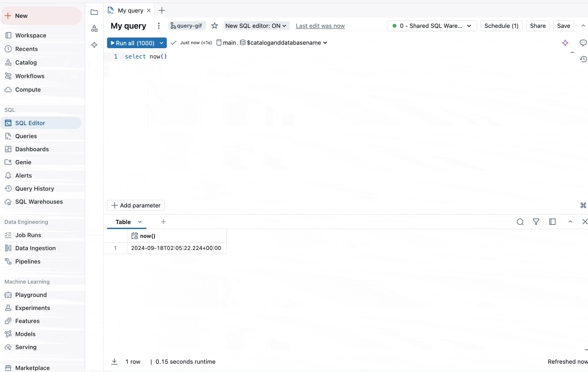588x372 pixels.
Task: Open catalog schema browser icon
Action: (x=94, y=29)
